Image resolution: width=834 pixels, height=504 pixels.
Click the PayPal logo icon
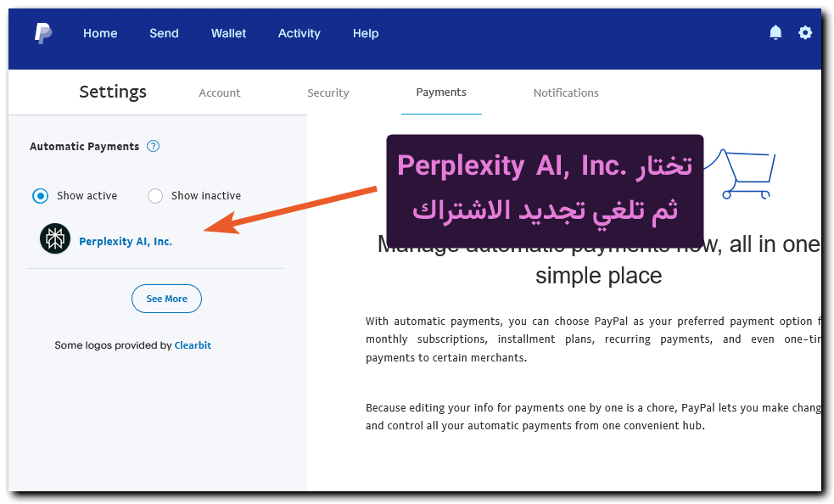click(42, 34)
